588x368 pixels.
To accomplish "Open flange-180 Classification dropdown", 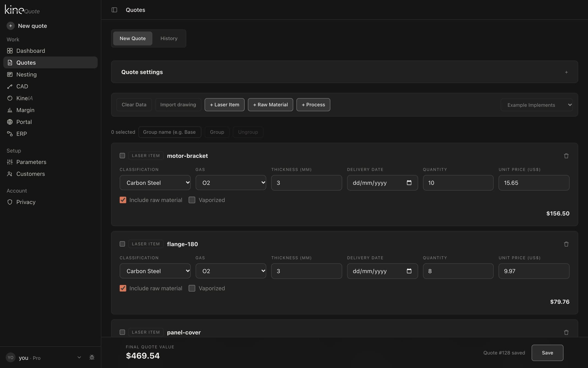I will pos(155,271).
